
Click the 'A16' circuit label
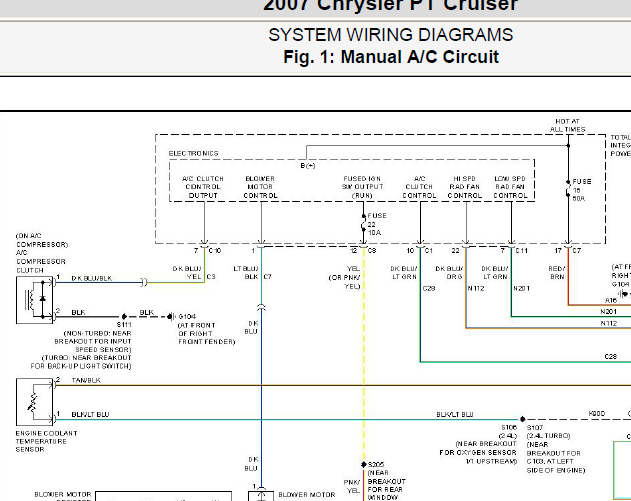pyautogui.click(x=610, y=300)
